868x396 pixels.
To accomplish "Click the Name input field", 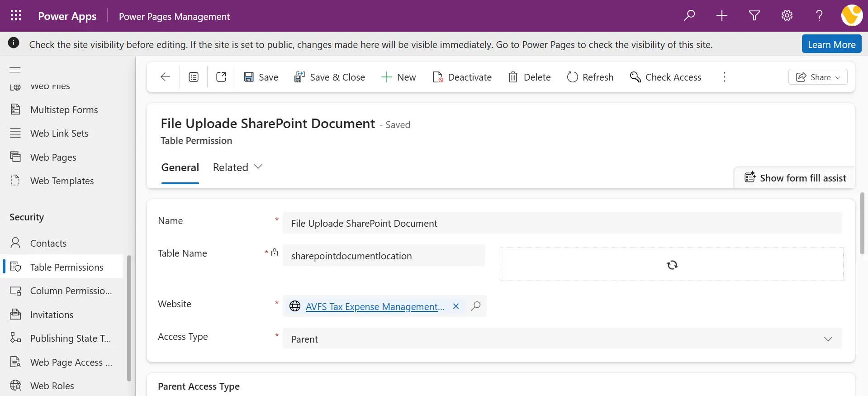I will coord(562,223).
